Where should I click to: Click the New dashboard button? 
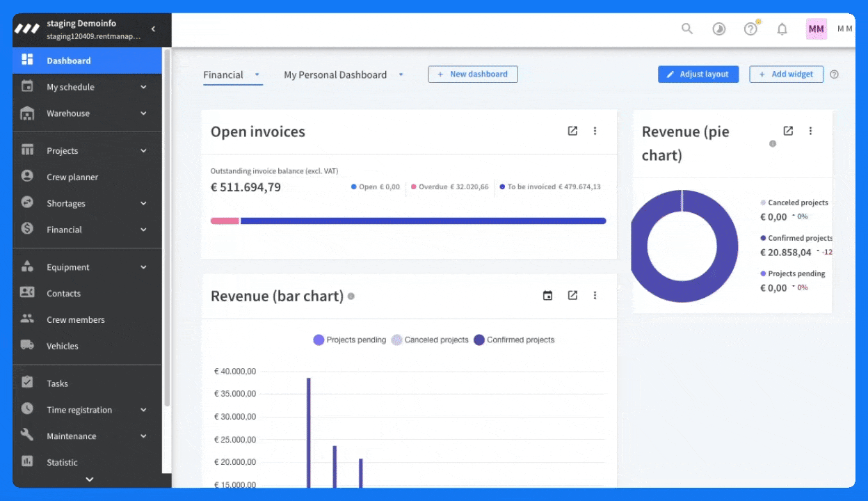pyautogui.click(x=473, y=74)
